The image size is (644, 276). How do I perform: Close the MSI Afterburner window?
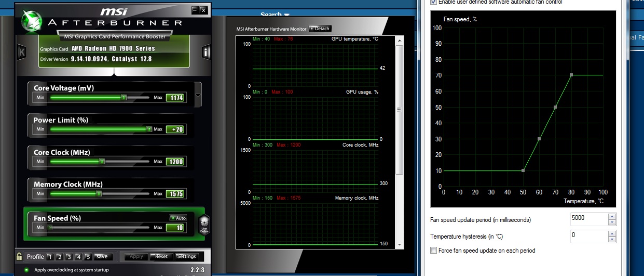click(x=203, y=9)
